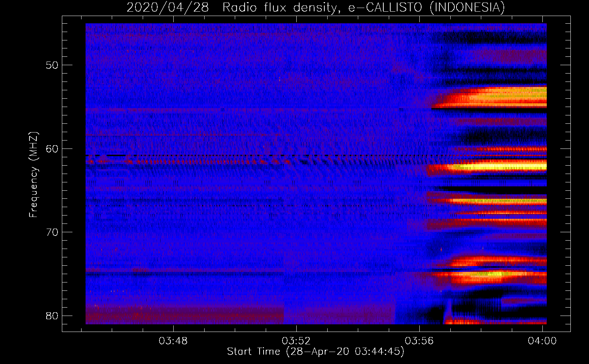Select the date '2020/04/28' in the title
This screenshot has width=589, height=364.
click(168, 7)
